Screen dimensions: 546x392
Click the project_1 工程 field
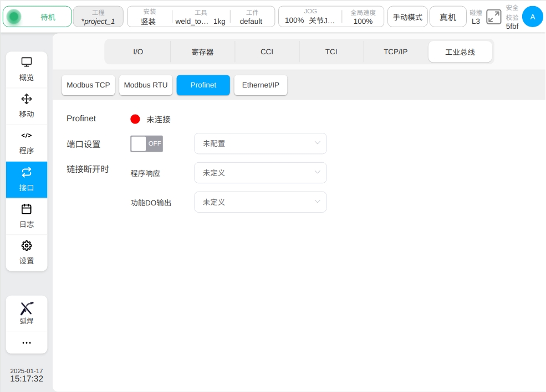(x=98, y=17)
